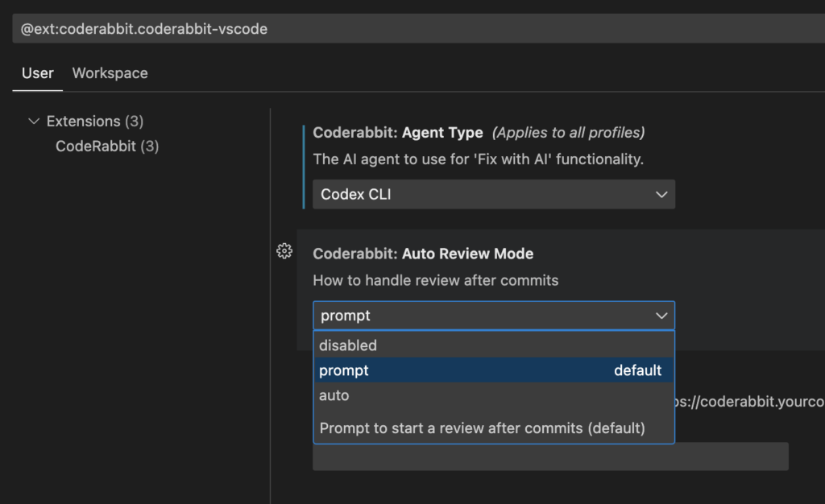Click the Coderabbit: Auto Review Mode title
This screenshot has height=504, width=825.
click(423, 254)
